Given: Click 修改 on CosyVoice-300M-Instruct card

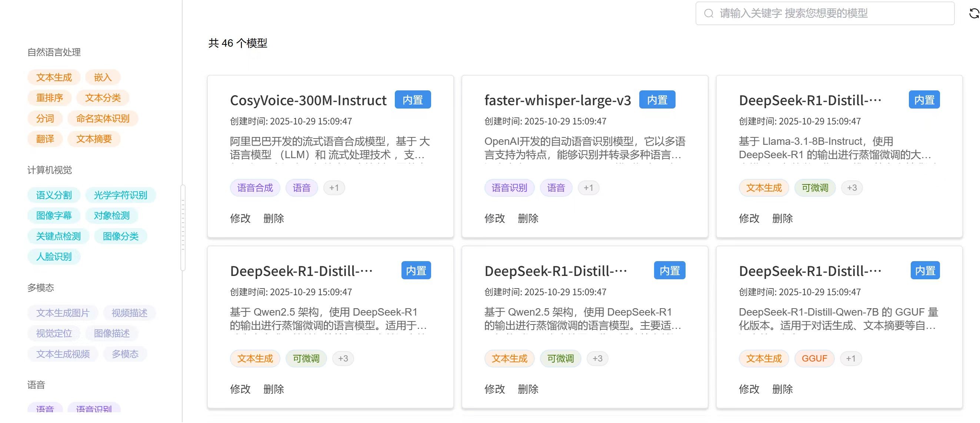Looking at the screenshot, I should tap(240, 218).
